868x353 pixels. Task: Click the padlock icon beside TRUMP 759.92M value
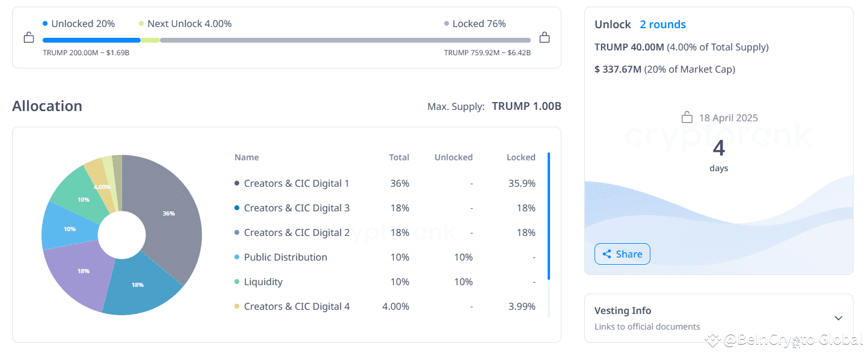[544, 37]
